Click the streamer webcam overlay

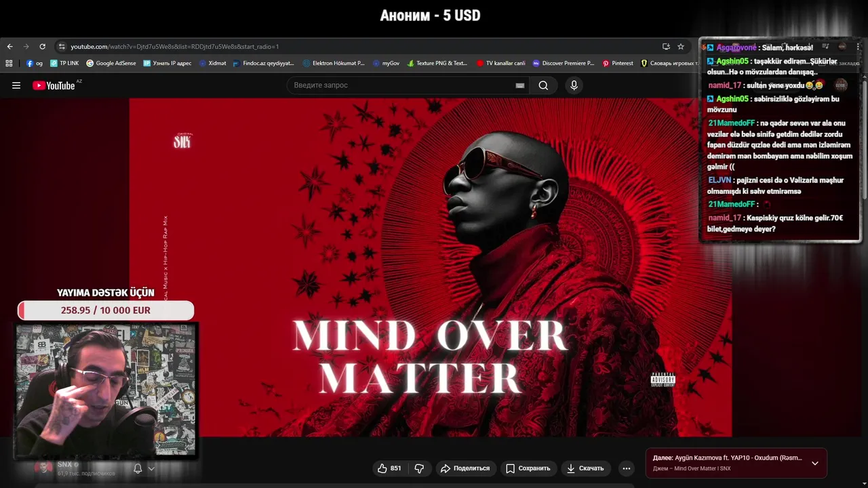pyautogui.click(x=106, y=391)
